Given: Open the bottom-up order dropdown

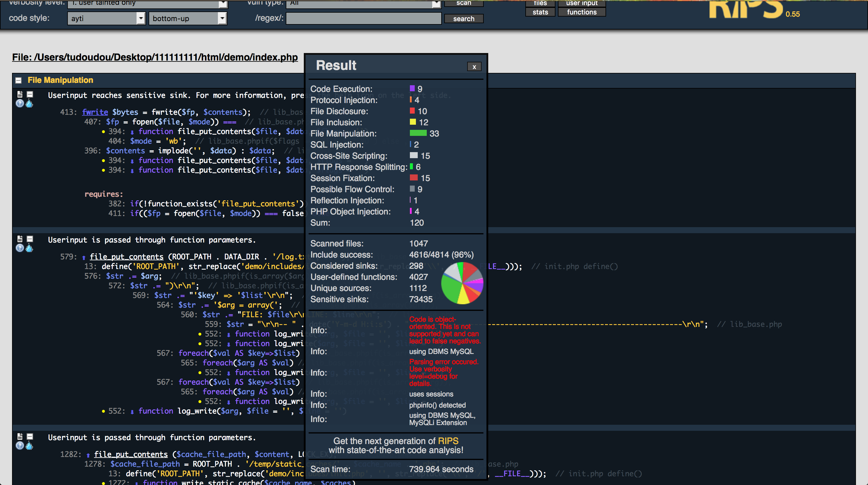Looking at the screenshot, I should [188, 18].
